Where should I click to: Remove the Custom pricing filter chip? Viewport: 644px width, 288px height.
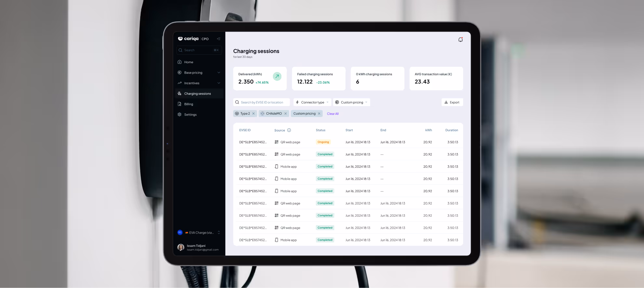coord(319,113)
